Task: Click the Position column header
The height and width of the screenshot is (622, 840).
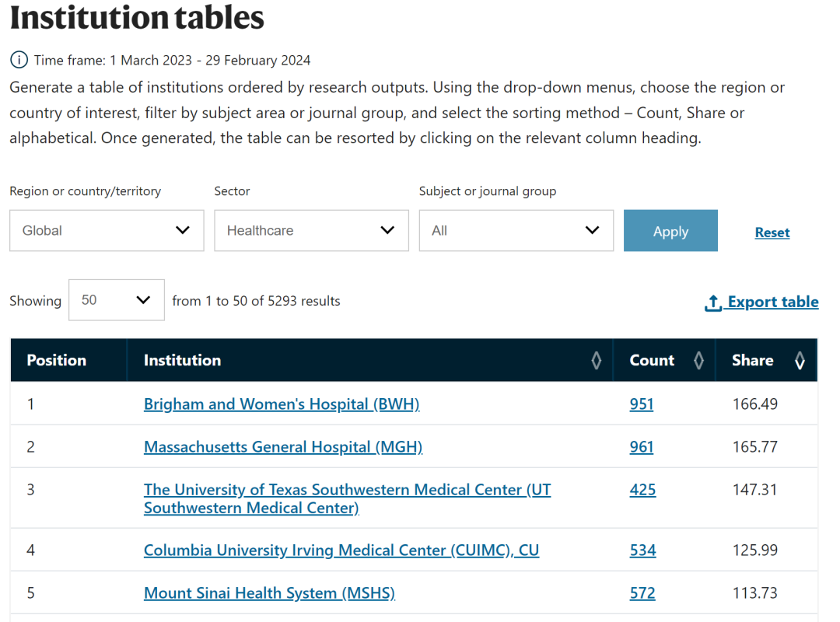Action: [57, 360]
